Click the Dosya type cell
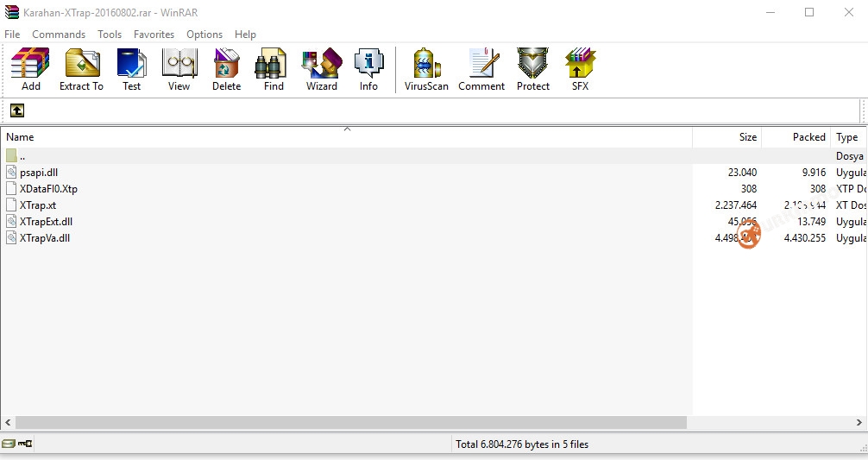Screen dimensions: 868x460 (x=849, y=155)
